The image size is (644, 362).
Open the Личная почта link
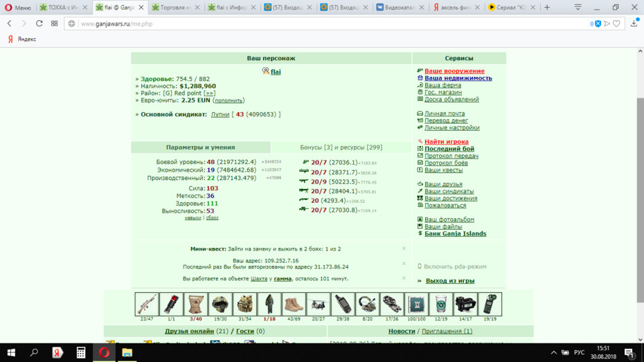pos(445,114)
